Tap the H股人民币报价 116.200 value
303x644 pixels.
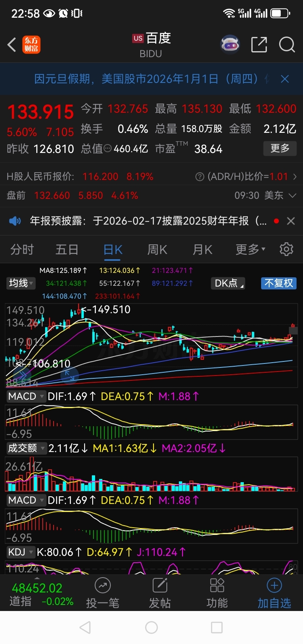pyautogui.click(x=100, y=177)
